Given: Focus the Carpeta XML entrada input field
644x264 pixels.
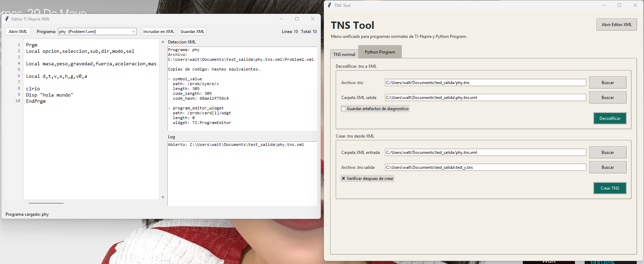Looking at the screenshot, I should 485,152.
